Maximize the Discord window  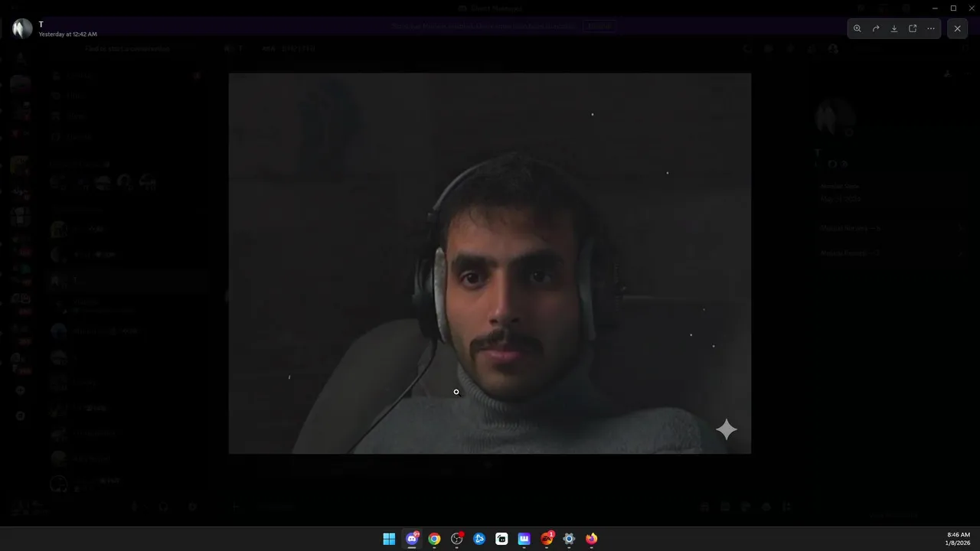pos(953,8)
